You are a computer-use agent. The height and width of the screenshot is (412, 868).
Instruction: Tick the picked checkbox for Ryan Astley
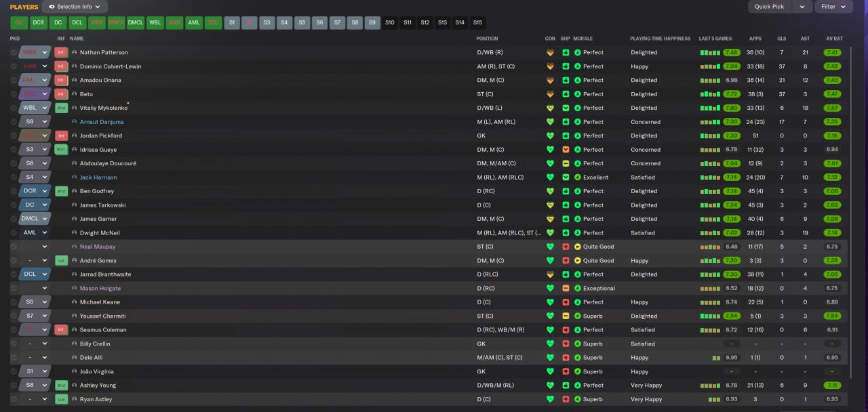(14, 399)
